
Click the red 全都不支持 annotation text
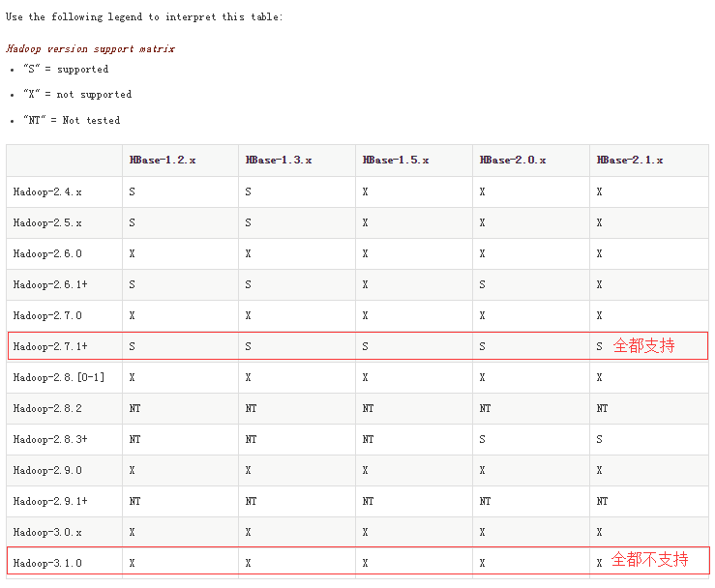pos(649,560)
